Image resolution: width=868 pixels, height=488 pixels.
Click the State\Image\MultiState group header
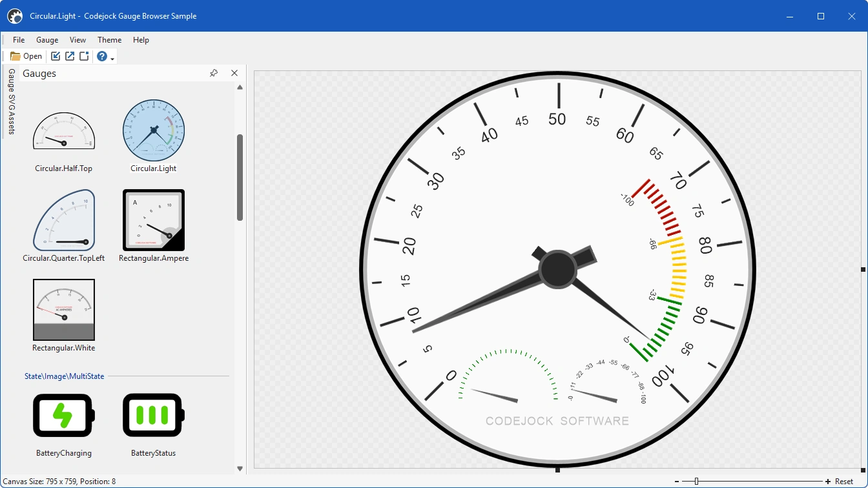point(64,376)
